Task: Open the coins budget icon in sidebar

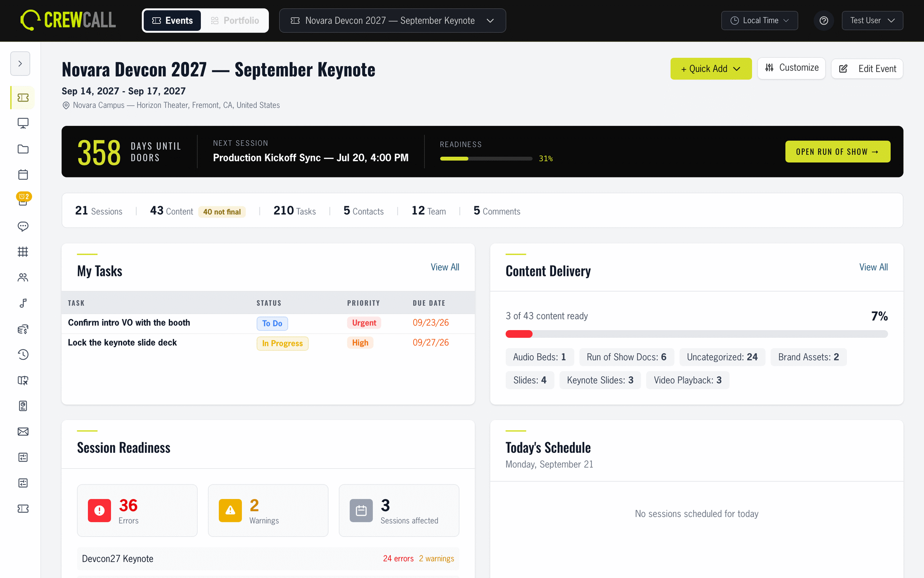Action: click(23, 329)
